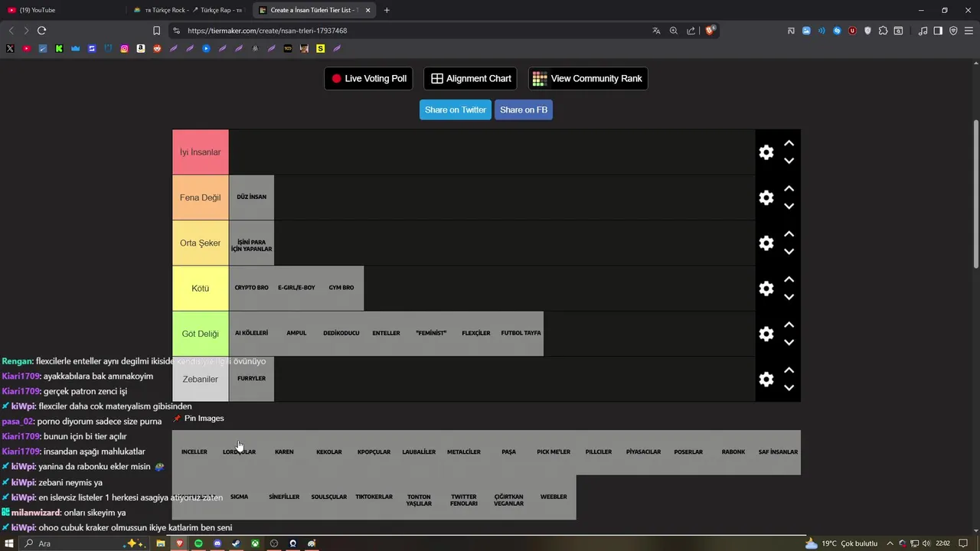Open Spotify from the taskbar
The width and height of the screenshot is (980, 551).
pyautogui.click(x=198, y=543)
